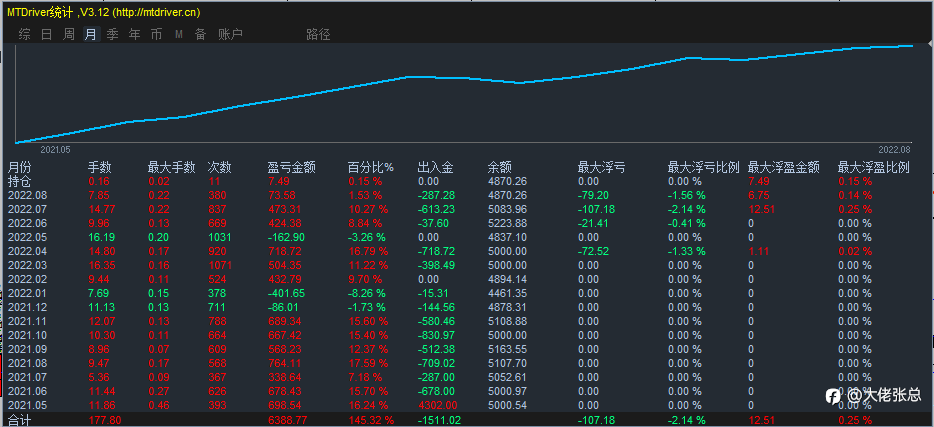This screenshot has height=427, width=934.
Task: Open the 年 yearly tab
Action: click(x=135, y=35)
